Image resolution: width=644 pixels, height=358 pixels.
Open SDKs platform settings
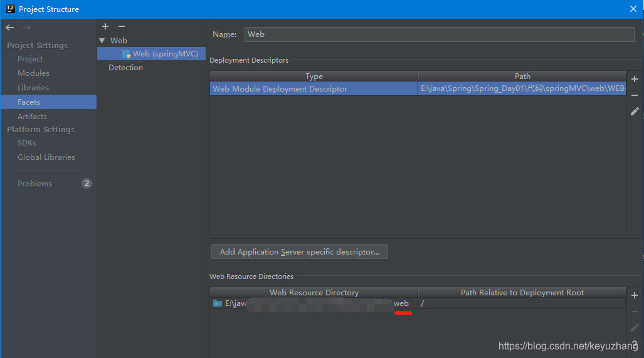click(x=27, y=143)
